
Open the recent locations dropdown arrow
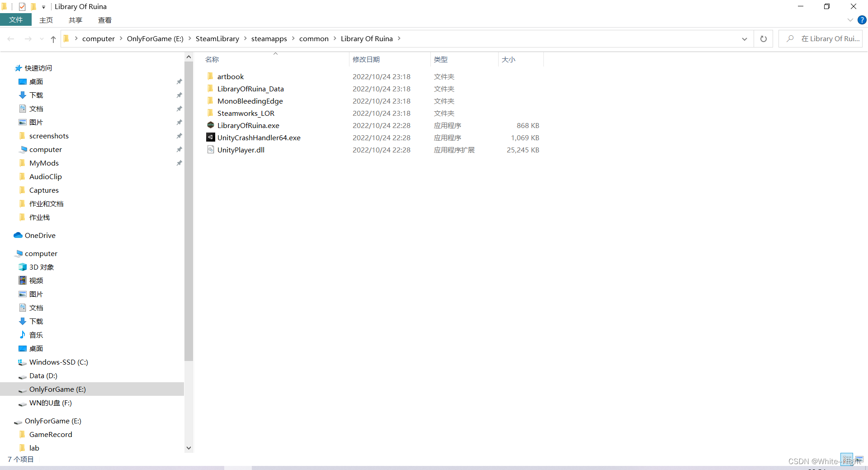[42, 39]
